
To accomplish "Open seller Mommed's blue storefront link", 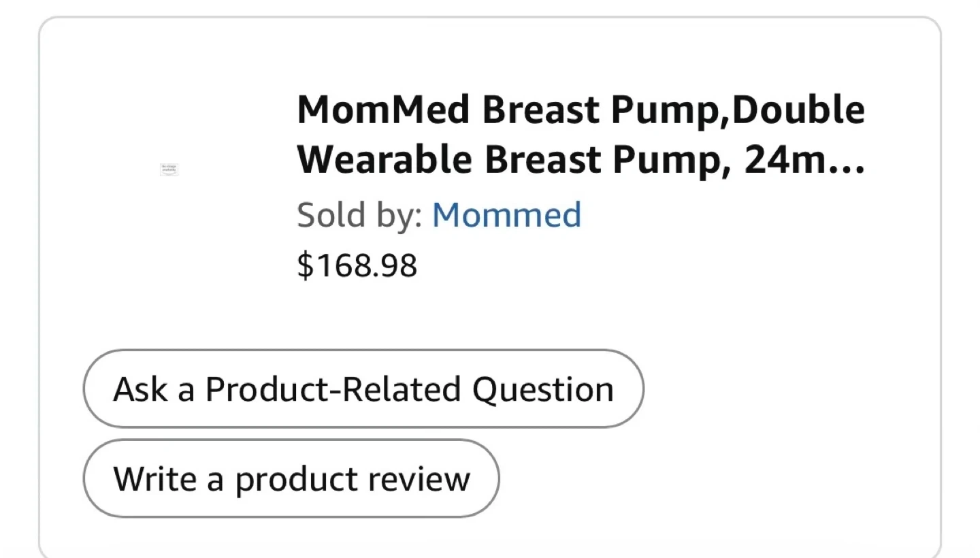I will pyautogui.click(x=506, y=215).
